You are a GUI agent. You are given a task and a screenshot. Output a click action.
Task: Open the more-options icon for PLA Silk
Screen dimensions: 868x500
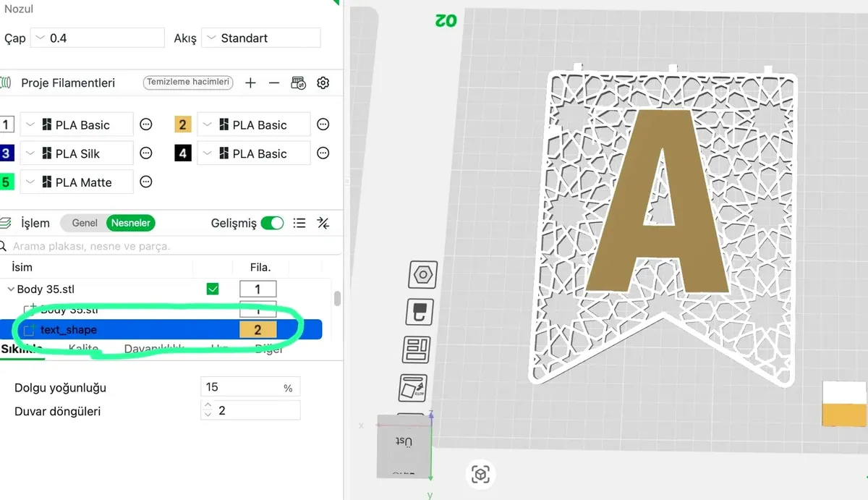pos(146,153)
